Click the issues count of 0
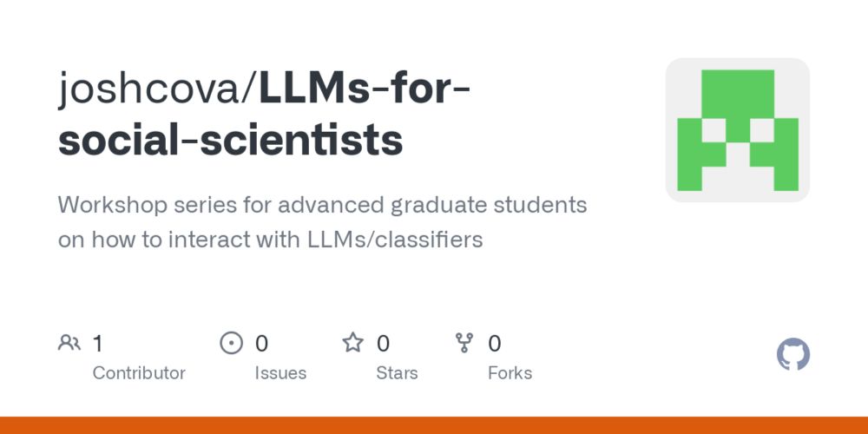The height and width of the screenshot is (434, 868). coord(261,344)
